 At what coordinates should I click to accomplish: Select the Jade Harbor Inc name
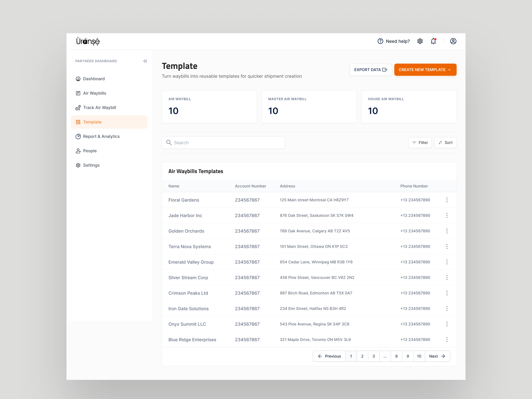(x=185, y=216)
